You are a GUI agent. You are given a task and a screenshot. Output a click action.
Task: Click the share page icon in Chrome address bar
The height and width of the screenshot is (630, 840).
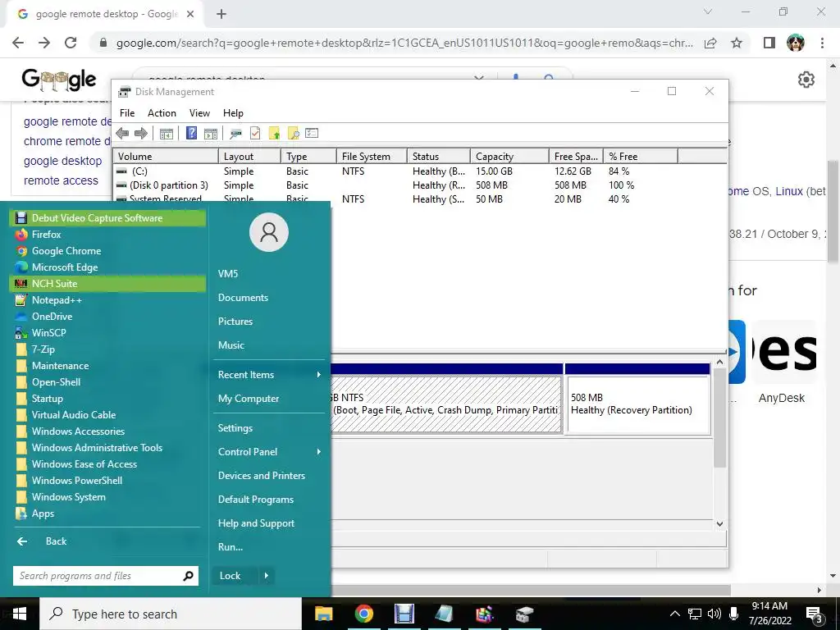tap(710, 43)
